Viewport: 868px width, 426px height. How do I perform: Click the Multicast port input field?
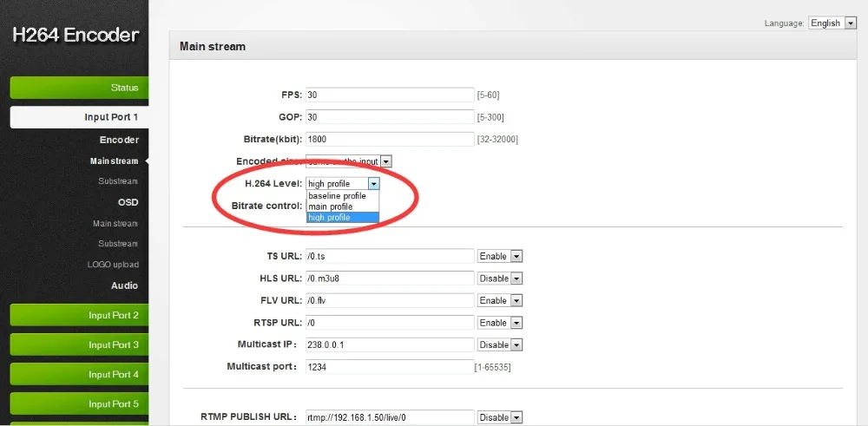pos(391,367)
